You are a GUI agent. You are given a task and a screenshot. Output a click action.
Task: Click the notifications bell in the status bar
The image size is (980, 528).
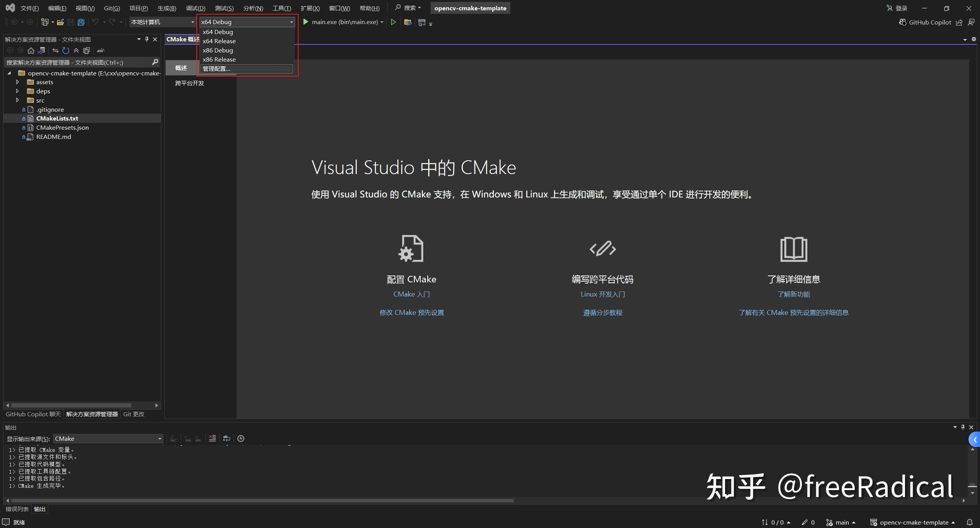970,522
